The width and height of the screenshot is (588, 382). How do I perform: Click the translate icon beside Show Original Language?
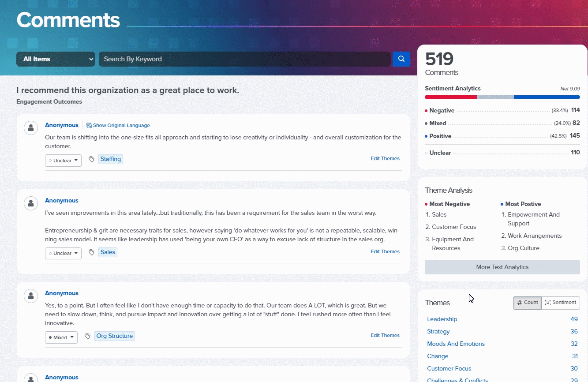click(89, 125)
